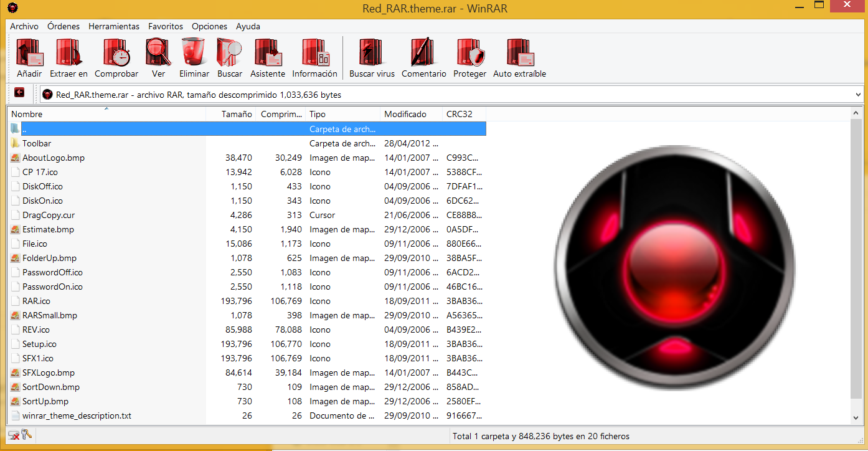Image resolution: width=868 pixels, height=451 pixels.
Task: Open the Comentario icon
Action: click(x=423, y=52)
